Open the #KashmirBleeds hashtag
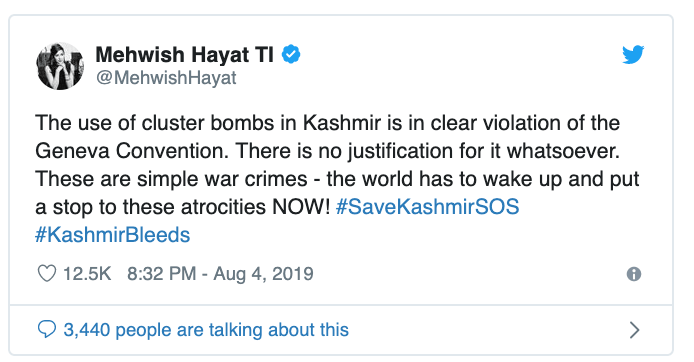Image resolution: width=694 pixels, height=362 pixels. (x=112, y=235)
